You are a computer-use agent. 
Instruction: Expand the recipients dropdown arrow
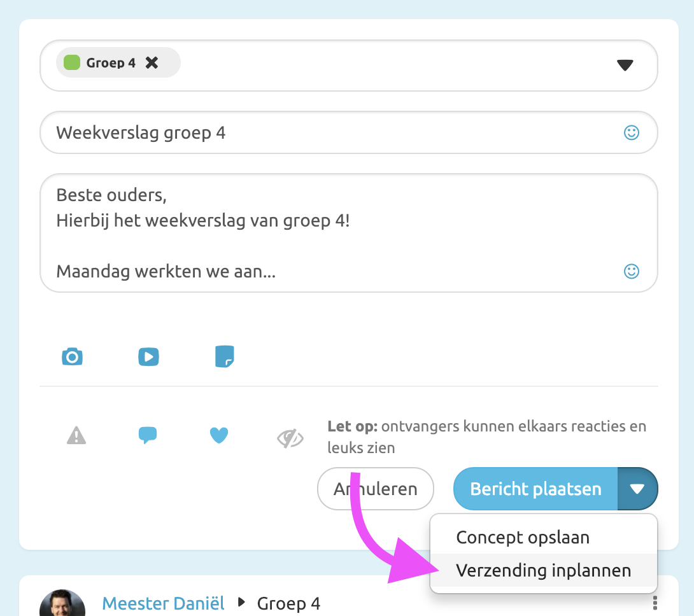click(x=625, y=65)
